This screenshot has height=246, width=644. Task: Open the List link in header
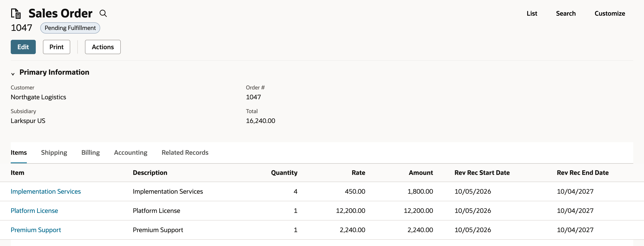tap(532, 13)
